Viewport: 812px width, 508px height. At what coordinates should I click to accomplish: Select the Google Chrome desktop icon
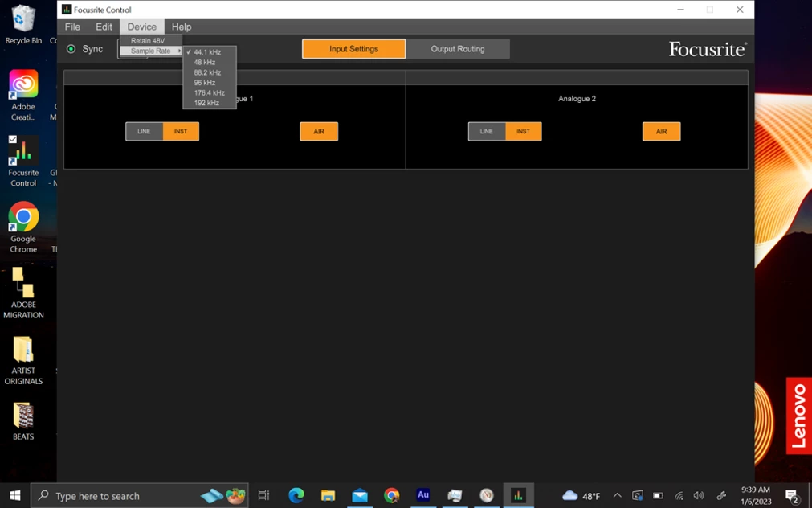[x=23, y=227]
